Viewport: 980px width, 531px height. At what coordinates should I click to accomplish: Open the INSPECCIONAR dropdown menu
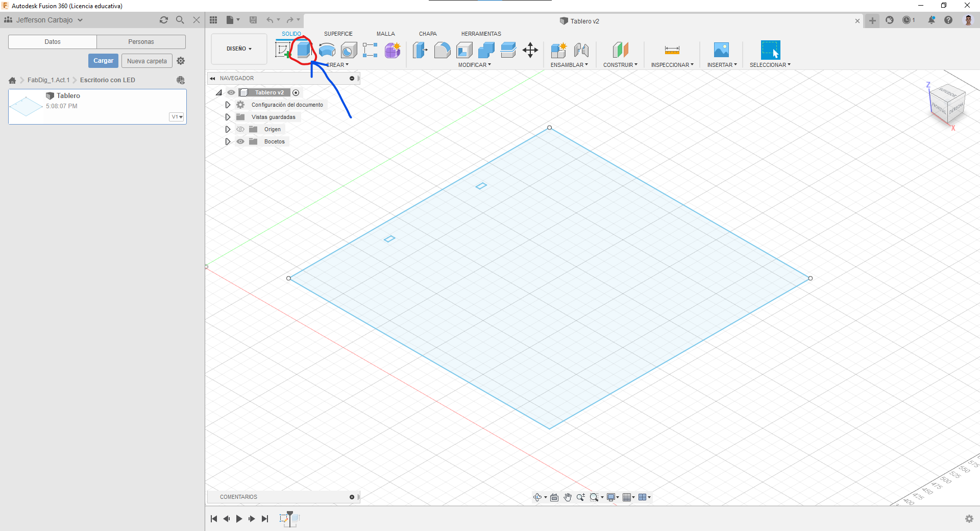pyautogui.click(x=672, y=65)
